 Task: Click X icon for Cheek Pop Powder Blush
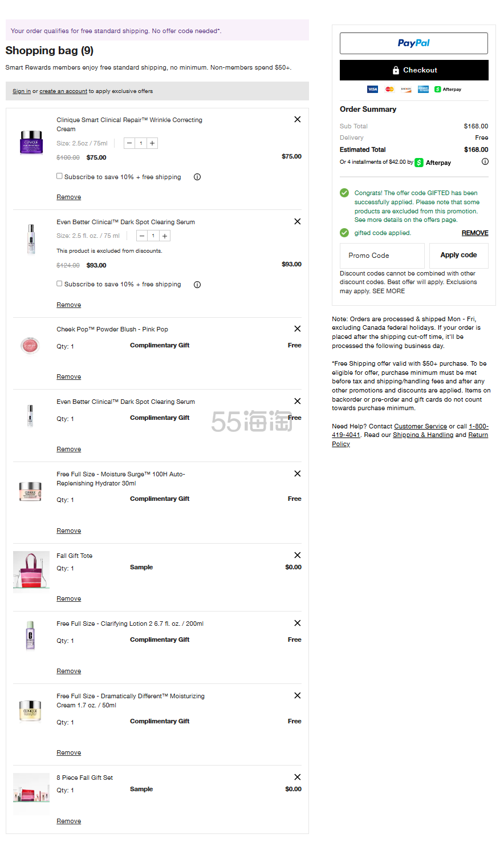click(x=297, y=329)
